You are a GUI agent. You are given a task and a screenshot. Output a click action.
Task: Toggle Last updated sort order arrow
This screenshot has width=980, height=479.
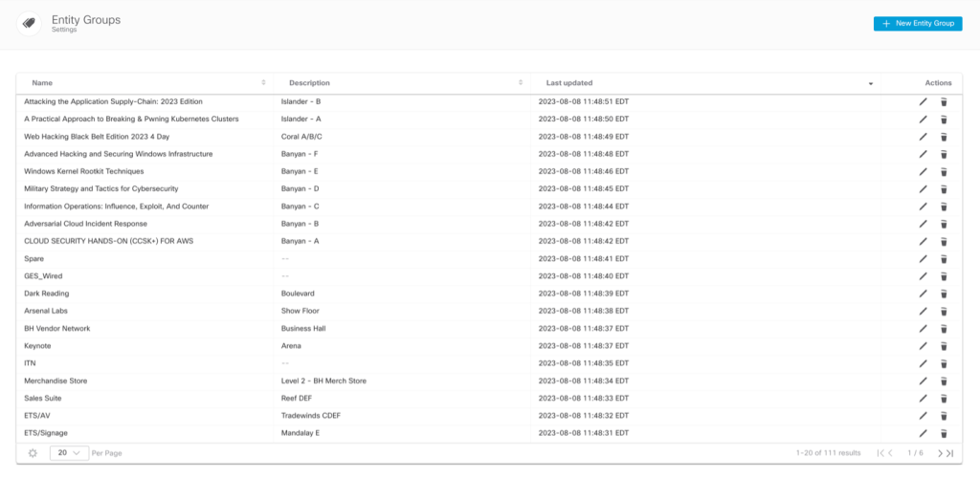click(x=870, y=84)
